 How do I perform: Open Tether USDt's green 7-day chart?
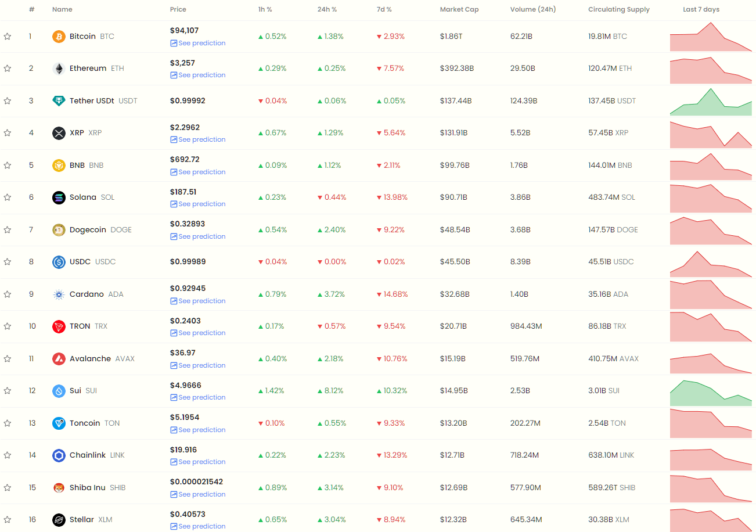coord(711,101)
